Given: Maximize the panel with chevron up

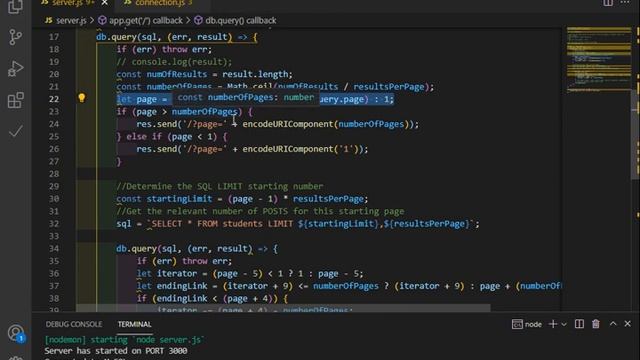Looking at the screenshot, I should click(x=613, y=324).
